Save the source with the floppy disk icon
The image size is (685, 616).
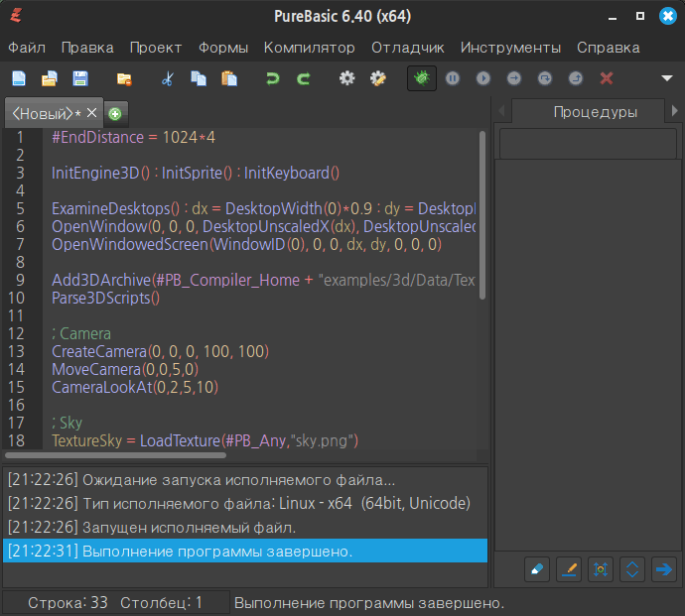(x=79, y=78)
